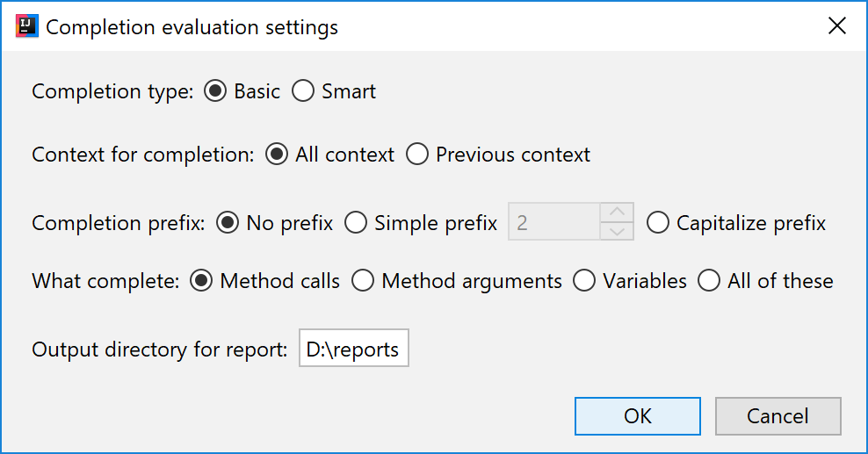868x454 pixels.
Task: Click the Smart label text
Action: 349,91
